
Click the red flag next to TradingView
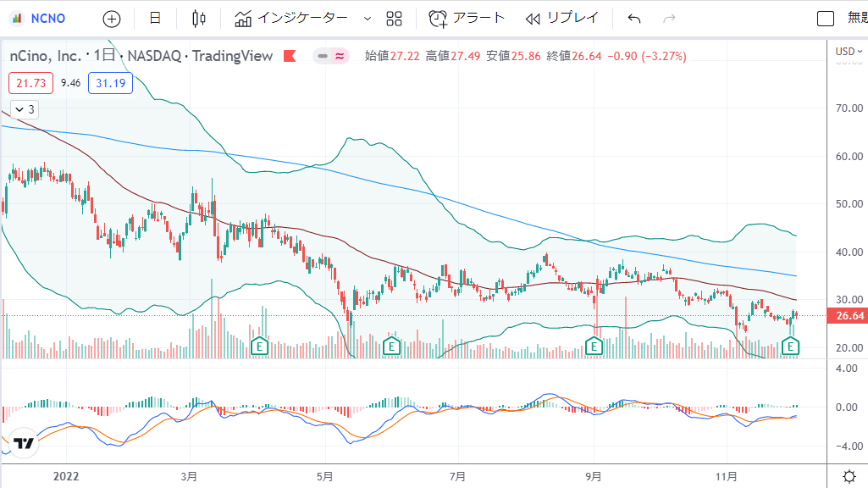point(290,56)
